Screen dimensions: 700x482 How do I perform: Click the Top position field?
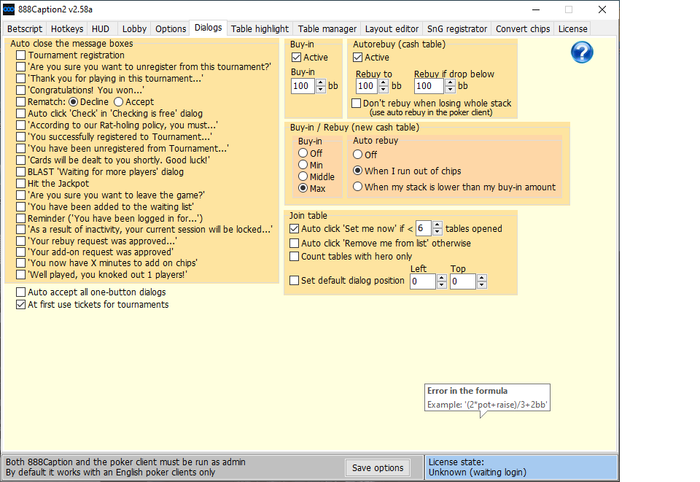(462, 281)
